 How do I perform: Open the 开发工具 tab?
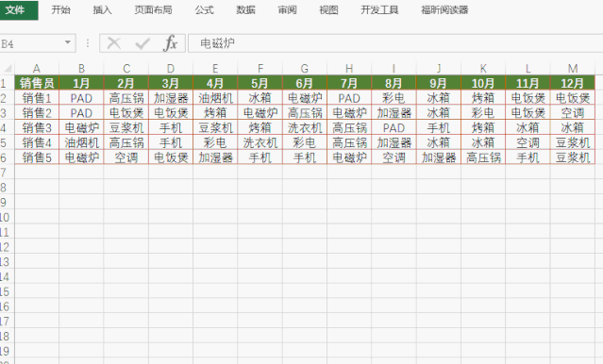[379, 10]
